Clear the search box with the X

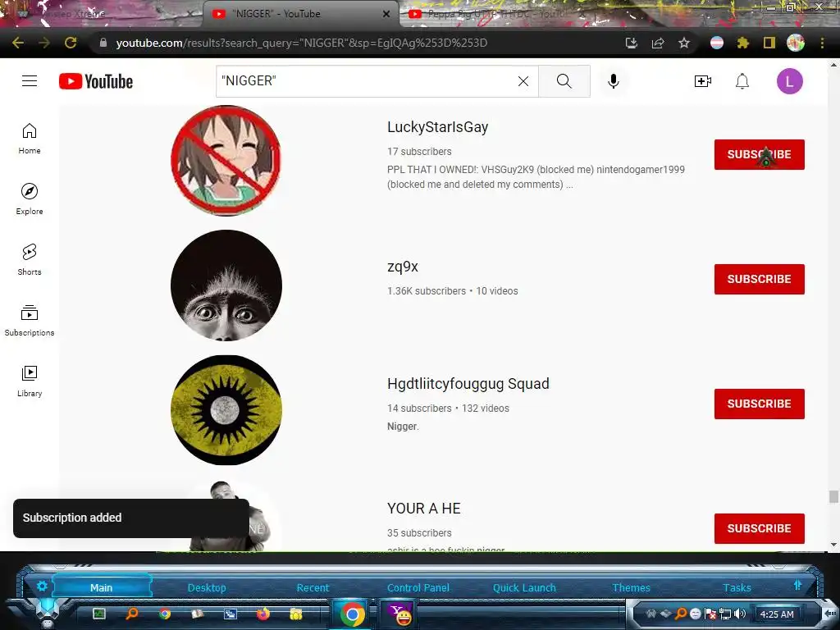pyautogui.click(x=523, y=81)
